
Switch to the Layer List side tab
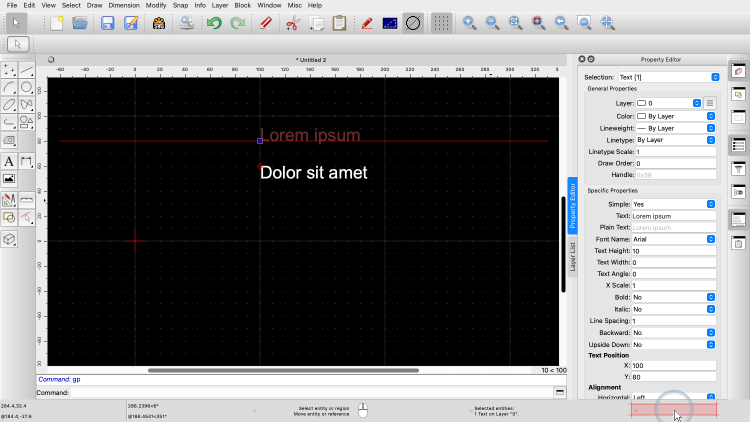pos(573,256)
